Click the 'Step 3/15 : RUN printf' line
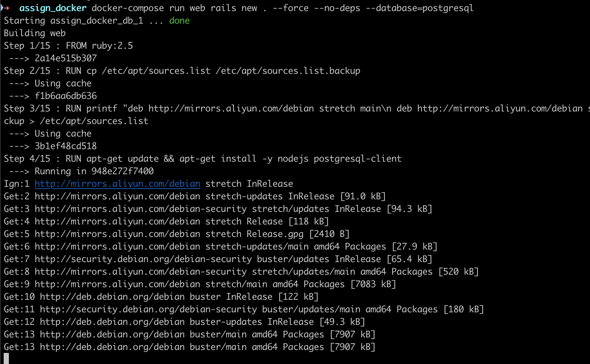 tap(297, 109)
